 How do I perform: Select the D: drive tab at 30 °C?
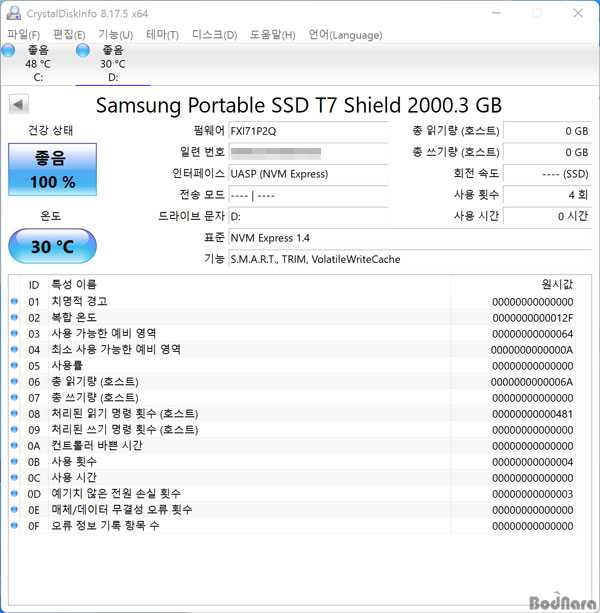pos(113,64)
